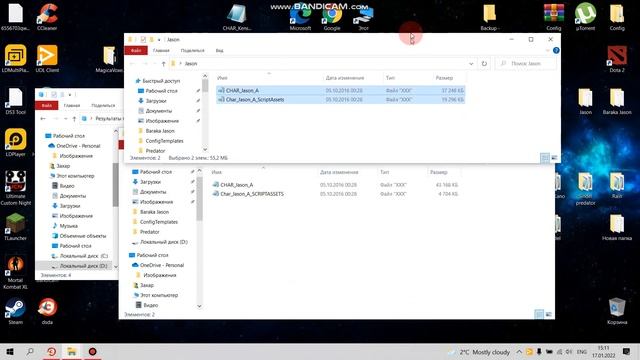Select the TLauncher Minecraft icon
640x360 pixels.
coord(16,227)
